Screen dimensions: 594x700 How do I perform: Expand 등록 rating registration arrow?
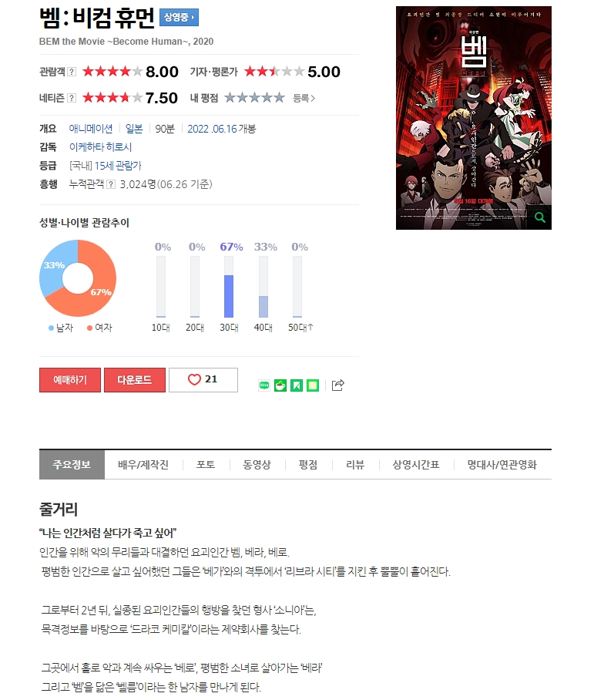tap(304, 98)
